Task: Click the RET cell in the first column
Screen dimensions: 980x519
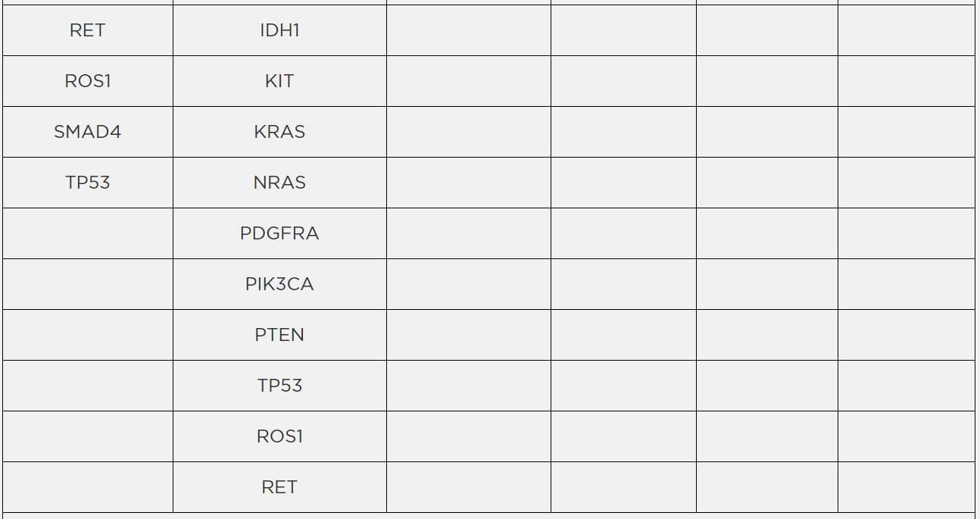Action: click(x=87, y=30)
